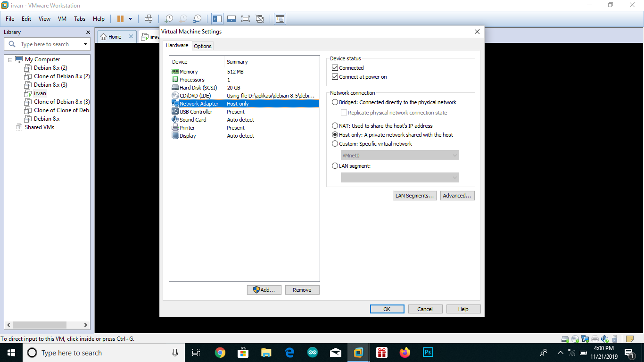This screenshot has width=644, height=362.
Task: Open the snapshot manager toolbar icon
Action: pyautogui.click(x=197, y=19)
